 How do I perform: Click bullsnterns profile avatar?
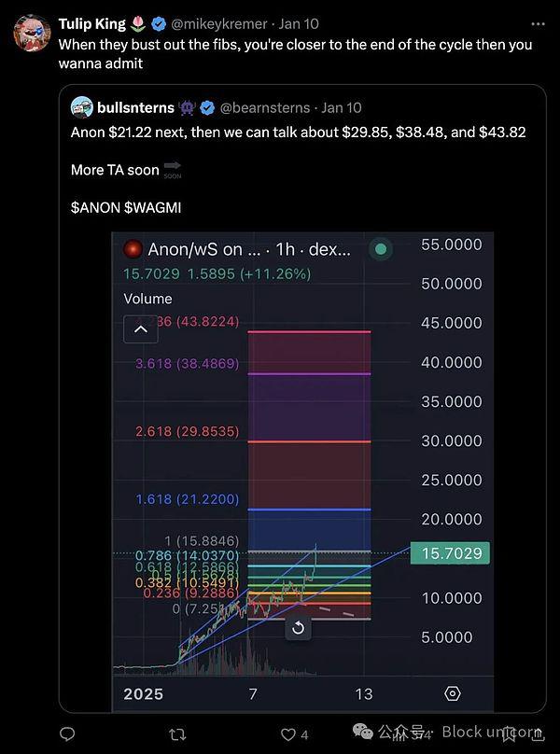click(82, 107)
